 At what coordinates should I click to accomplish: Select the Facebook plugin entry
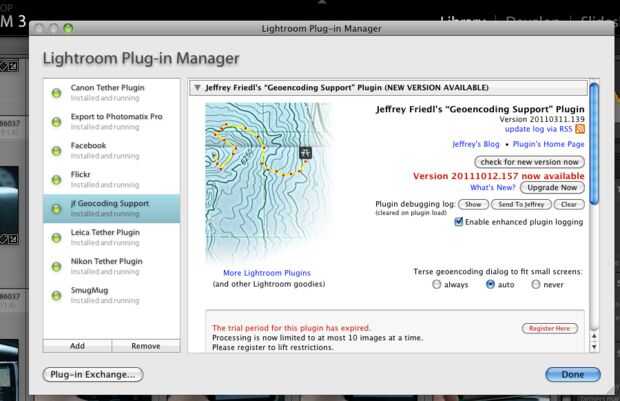[x=112, y=151]
